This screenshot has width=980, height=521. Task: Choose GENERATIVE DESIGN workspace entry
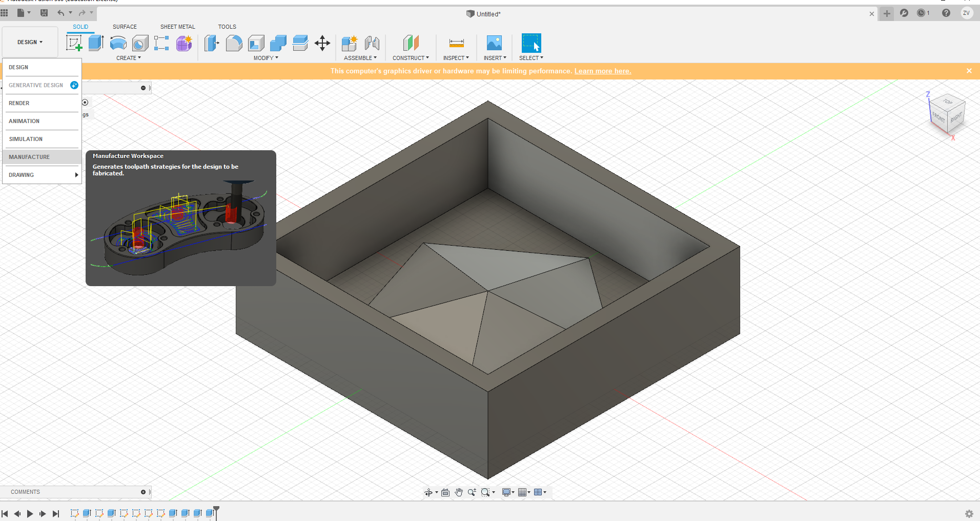tap(42, 85)
